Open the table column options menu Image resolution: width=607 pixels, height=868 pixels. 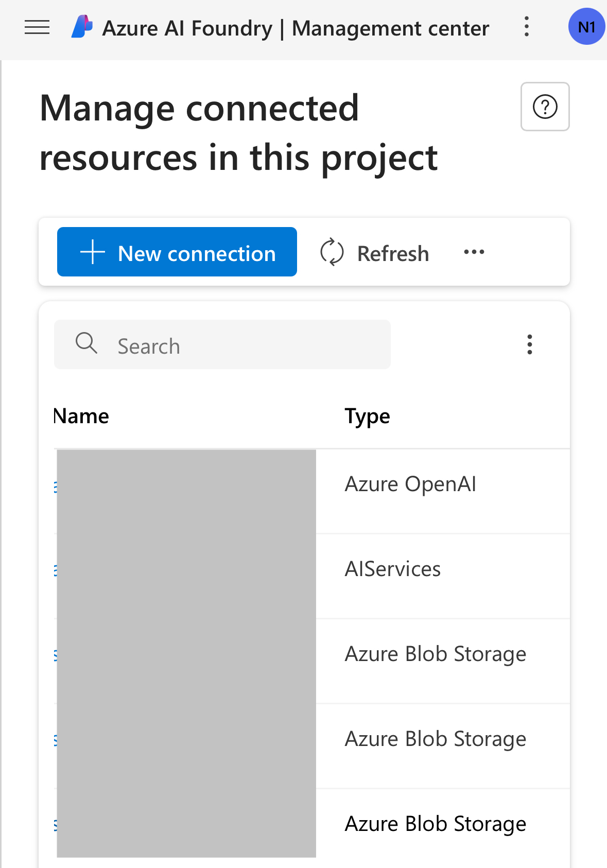coord(529,344)
